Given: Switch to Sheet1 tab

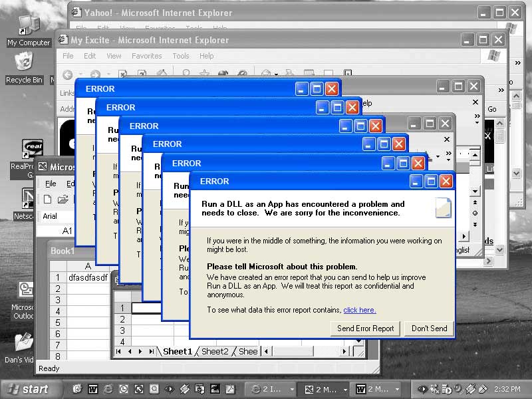Looking at the screenshot, I should pyautogui.click(x=178, y=352).
